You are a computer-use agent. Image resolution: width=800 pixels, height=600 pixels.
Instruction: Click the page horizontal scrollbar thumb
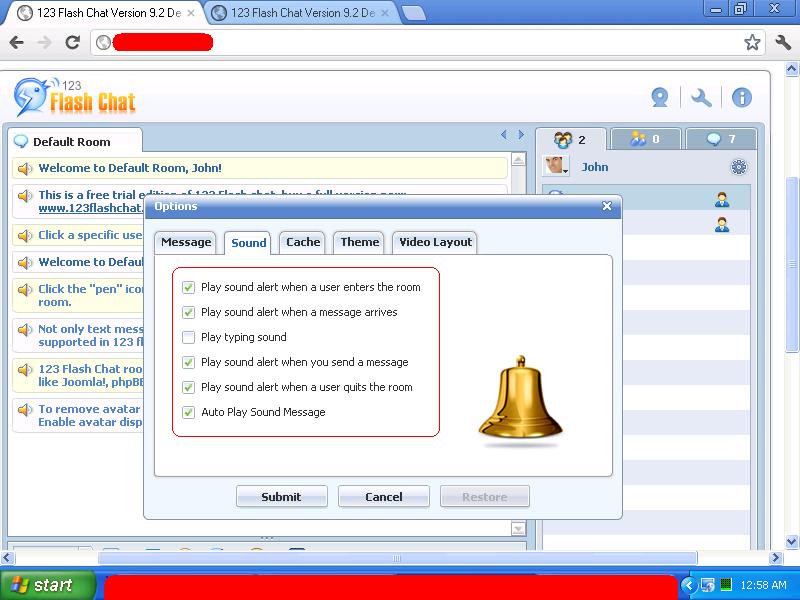tap(397, 558)
